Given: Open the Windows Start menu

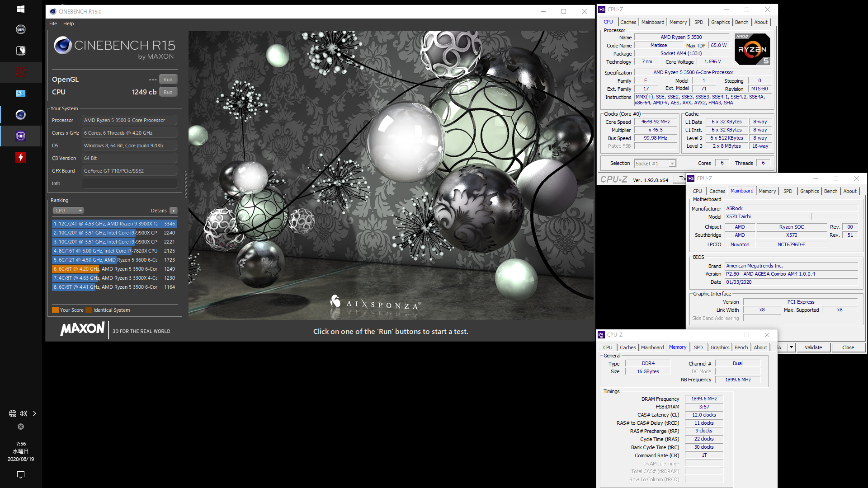Looking at the screenshot, I should tap(21, 9).
